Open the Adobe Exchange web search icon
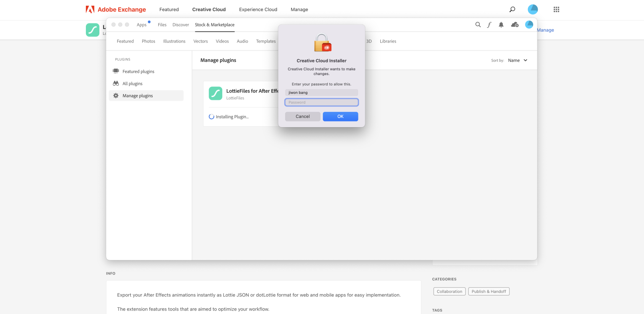644x314 pixels. [512, 10]
